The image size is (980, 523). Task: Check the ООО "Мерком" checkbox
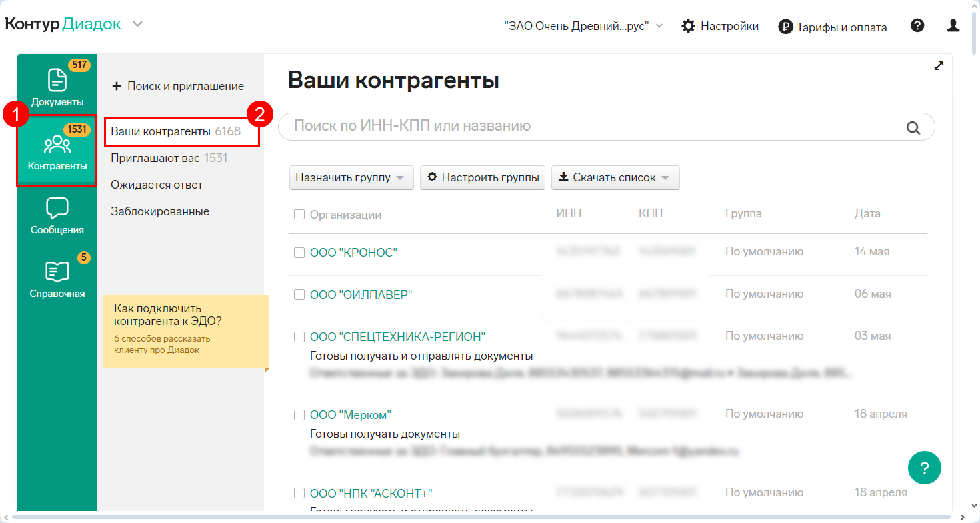(299, 415)
